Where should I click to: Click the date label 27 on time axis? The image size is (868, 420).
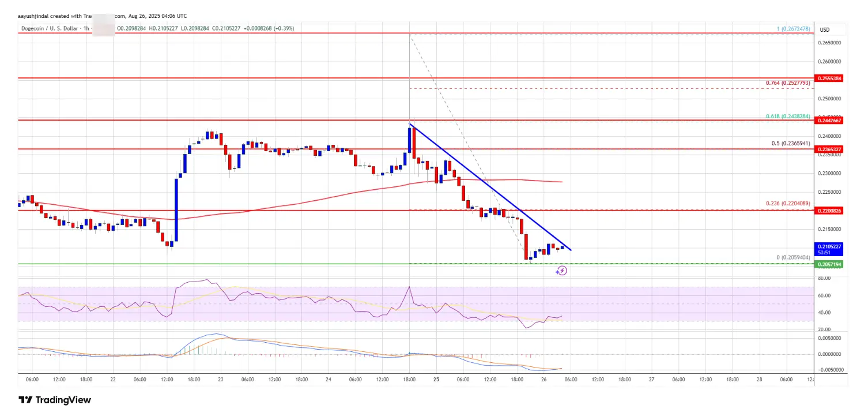651,379
